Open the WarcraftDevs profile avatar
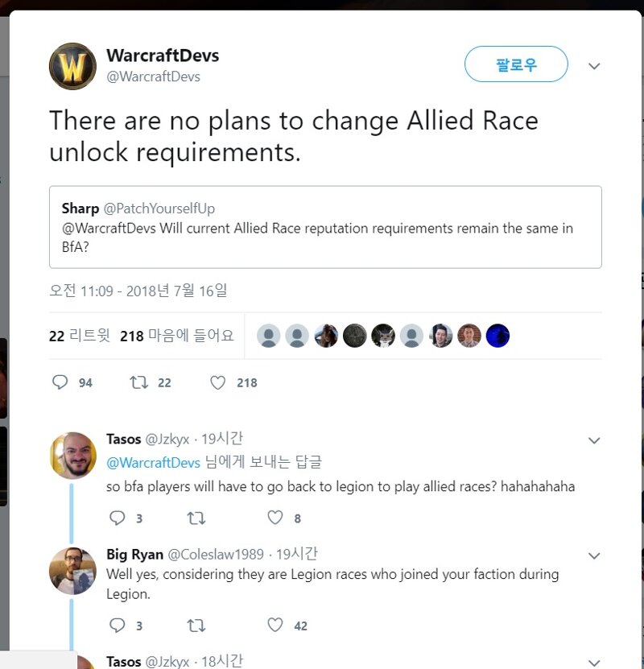Image resolution: width=644 pixels, height=669 pixels. click(x=72, y=66)
